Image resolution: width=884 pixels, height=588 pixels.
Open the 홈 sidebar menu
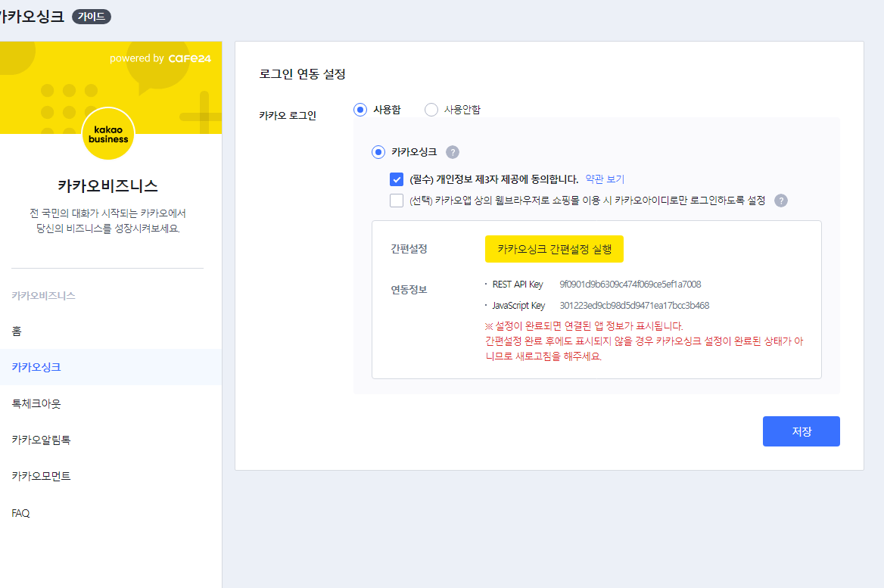(110, 331)
